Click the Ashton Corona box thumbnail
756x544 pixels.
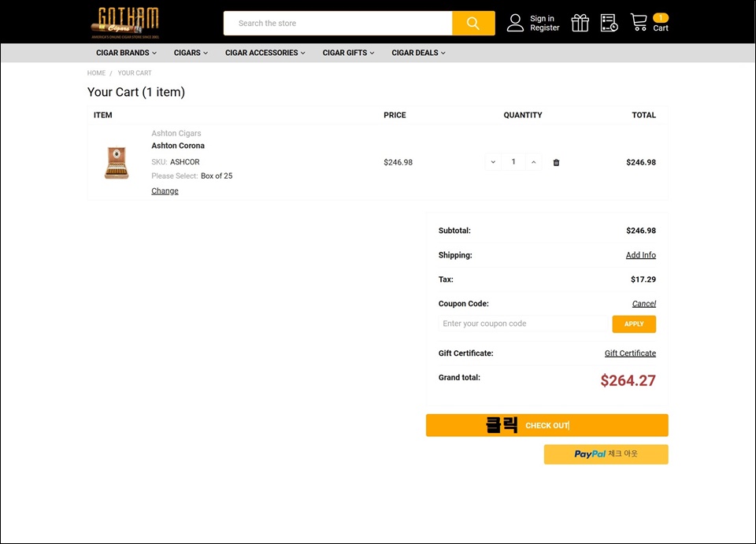[117, 162]
